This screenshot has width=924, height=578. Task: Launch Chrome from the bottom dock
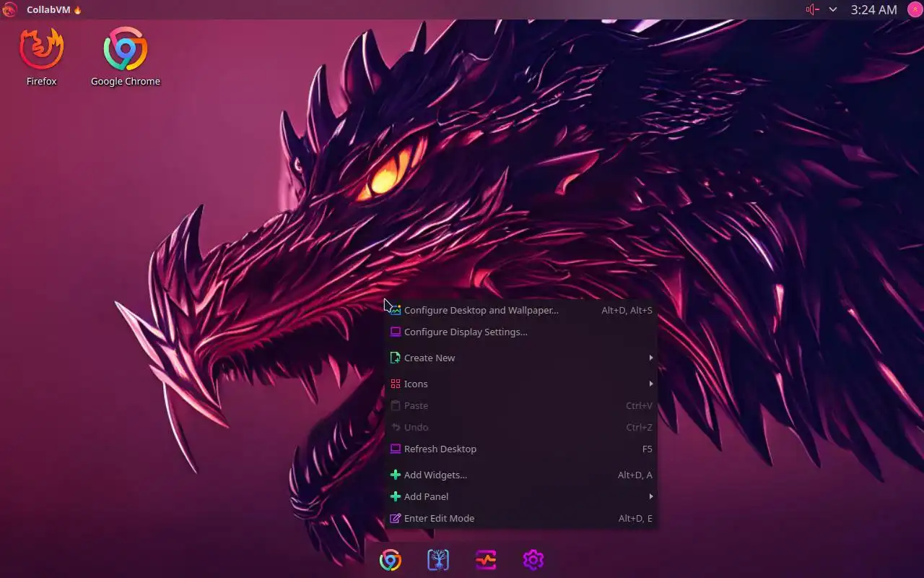coord(391,560)
